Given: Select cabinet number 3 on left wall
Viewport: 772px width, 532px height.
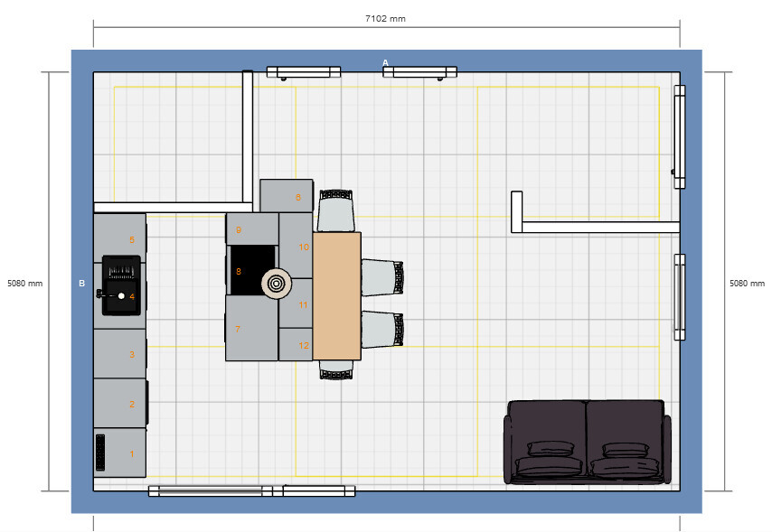Looking at the screenshot, I should point(120,353).
